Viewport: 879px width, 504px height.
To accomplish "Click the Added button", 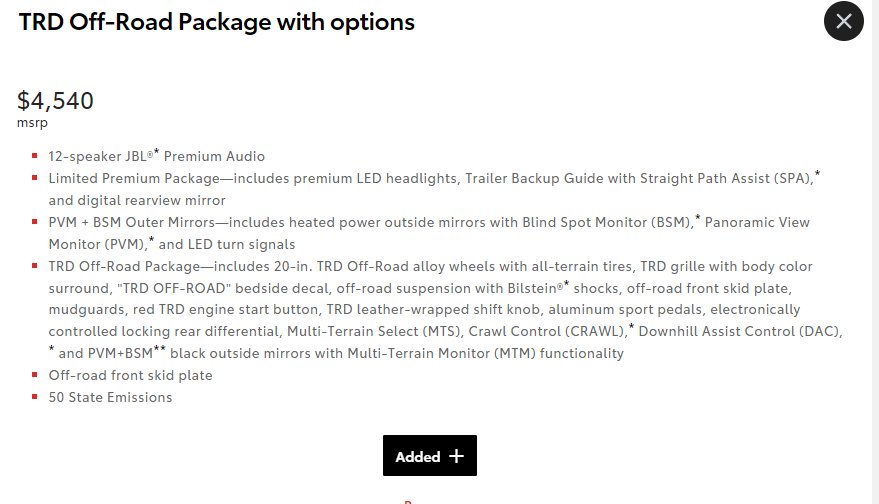I will pyautogui.click(x=430, y=456).
